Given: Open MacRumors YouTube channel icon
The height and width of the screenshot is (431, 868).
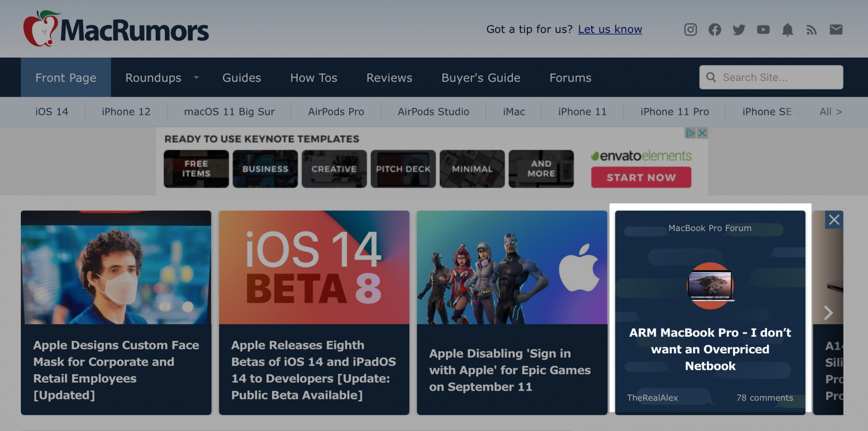Looking at the screenshot, I should click(763, 29).
